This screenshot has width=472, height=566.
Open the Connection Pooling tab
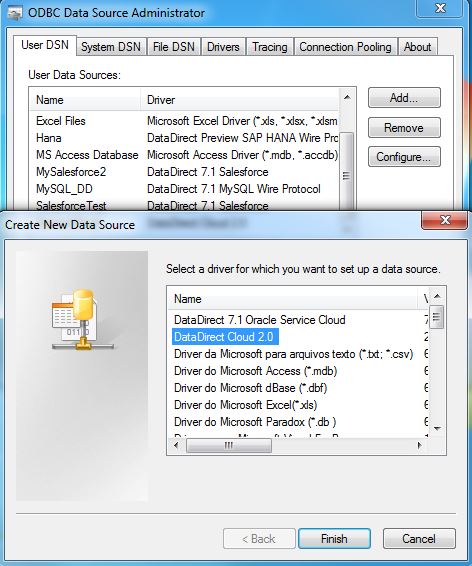click(x=345, y=47)
